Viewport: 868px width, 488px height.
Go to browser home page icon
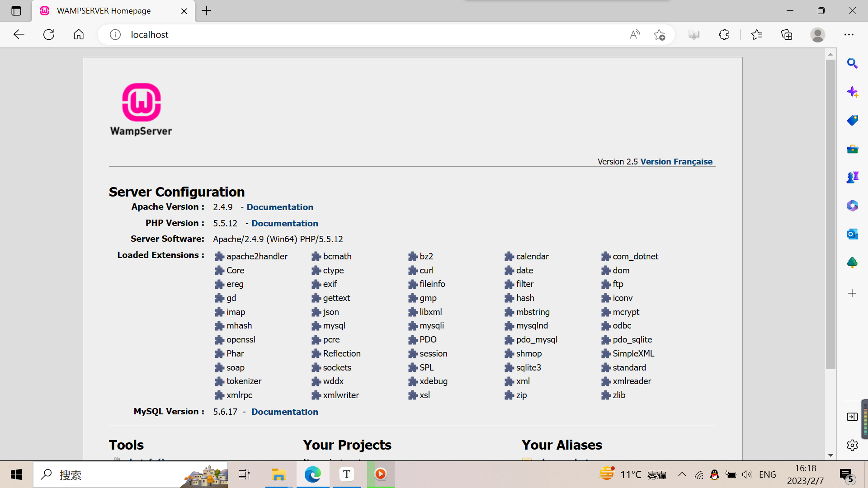pyautogui.click(x=79, y=34)
